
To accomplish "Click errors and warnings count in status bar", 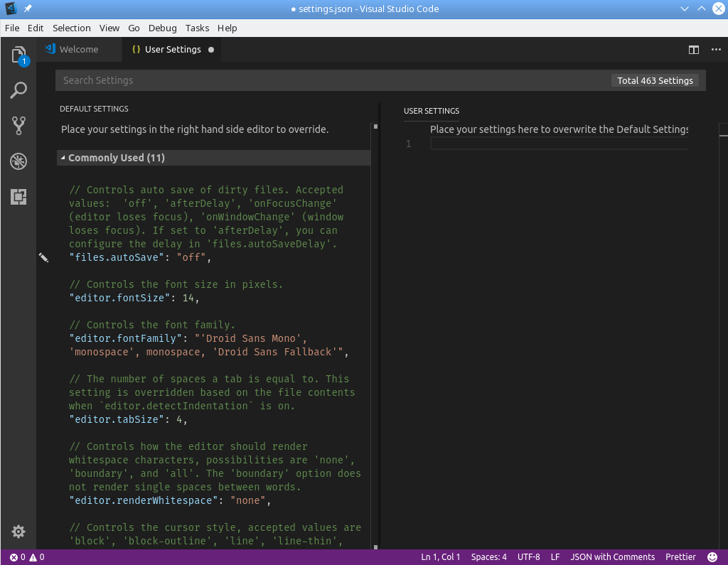I will (26, 557).
